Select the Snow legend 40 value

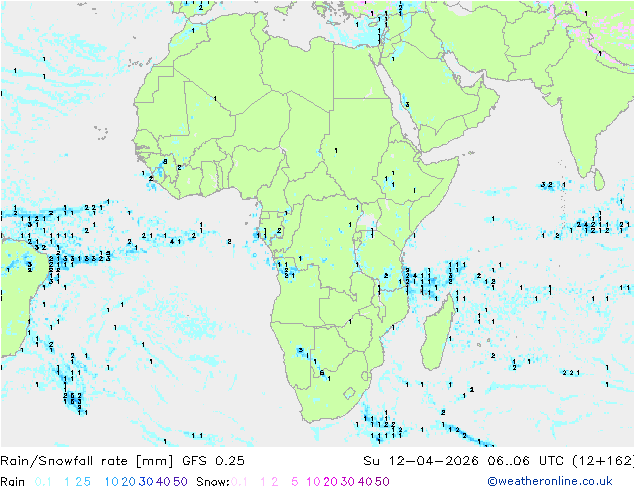[x=365, y=482]
